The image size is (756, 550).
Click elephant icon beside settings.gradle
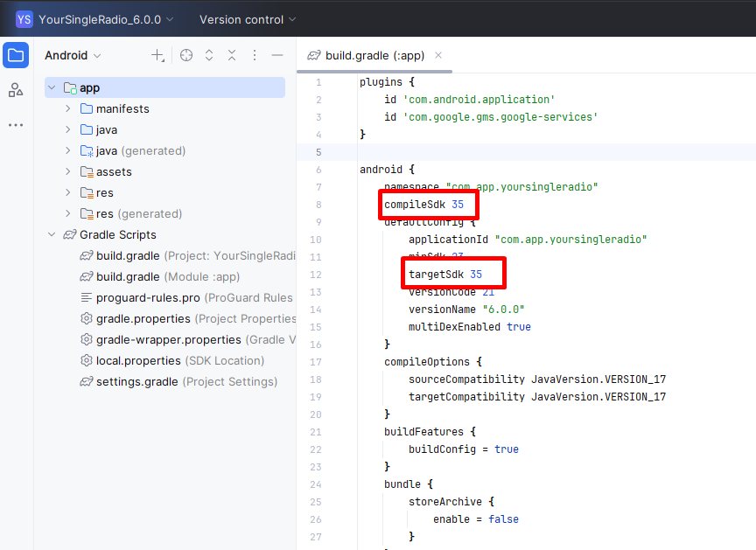87,381
